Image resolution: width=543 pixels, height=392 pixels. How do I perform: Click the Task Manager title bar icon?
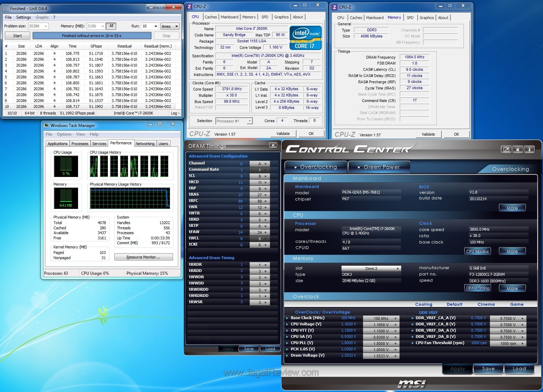coord(46,126)
